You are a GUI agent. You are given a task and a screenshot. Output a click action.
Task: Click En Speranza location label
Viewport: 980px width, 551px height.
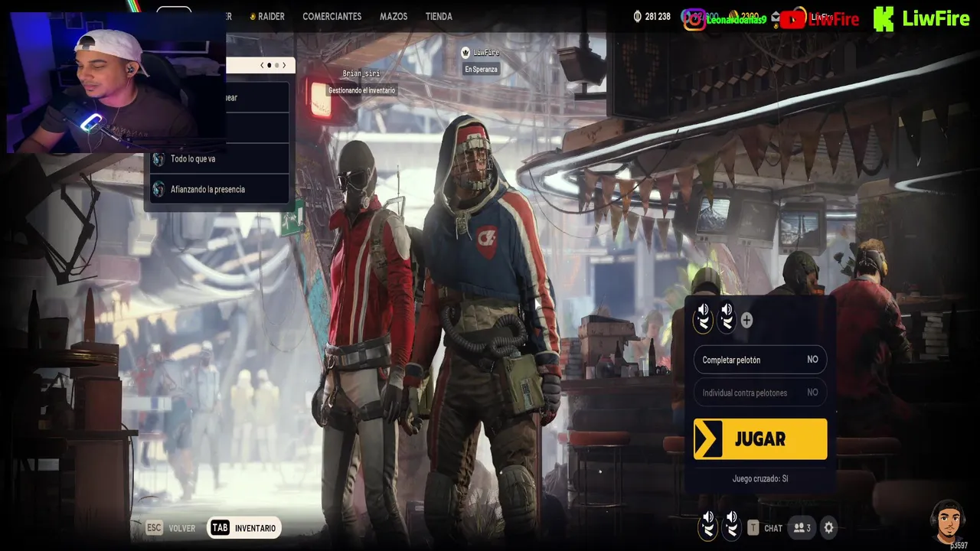pos(481,69)
